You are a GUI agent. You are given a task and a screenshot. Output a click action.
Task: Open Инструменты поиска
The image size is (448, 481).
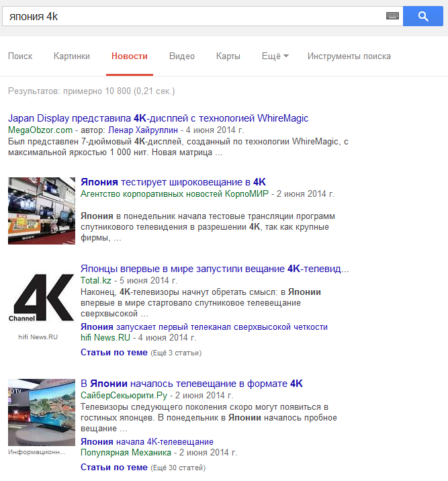(x=349, y=56)
